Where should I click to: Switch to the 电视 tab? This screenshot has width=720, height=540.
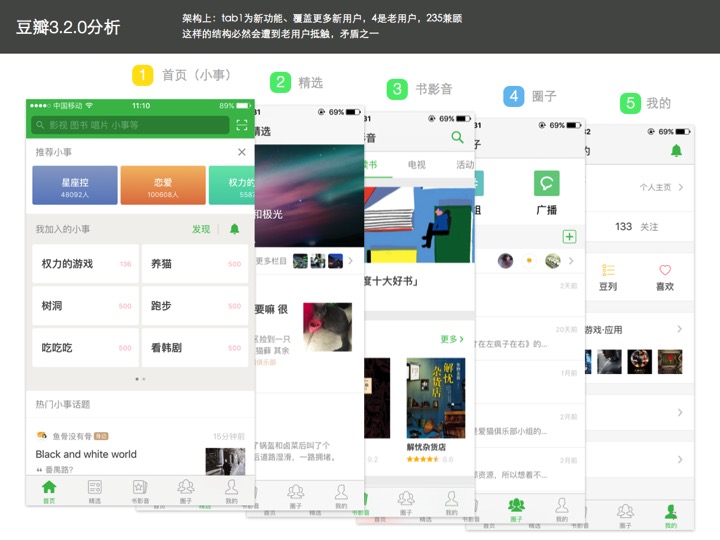[x=416, y=164]
